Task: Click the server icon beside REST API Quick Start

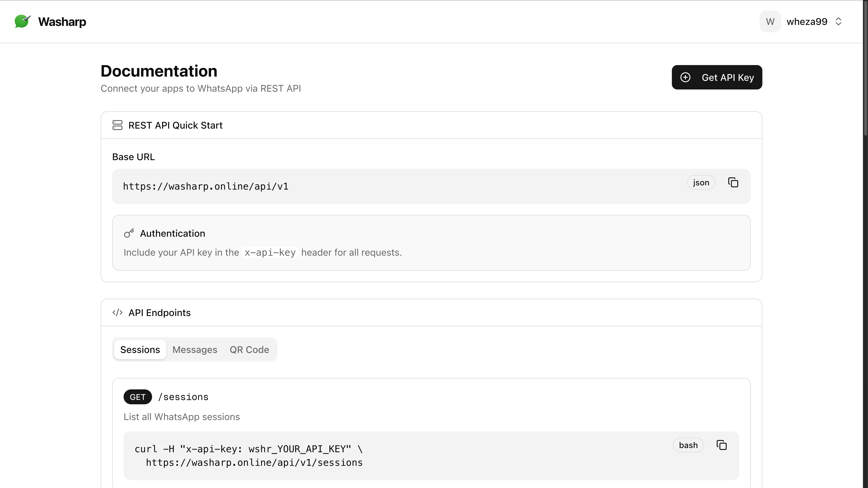Action: [x=117, y=125]
